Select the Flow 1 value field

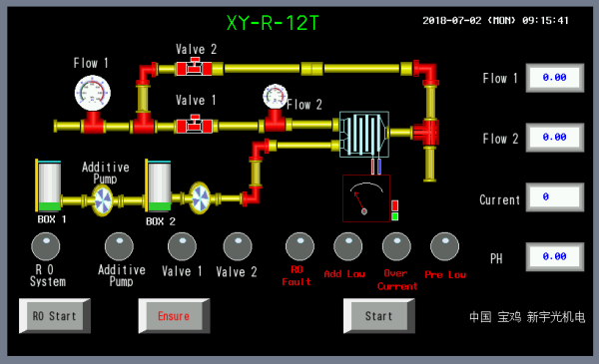click(x=555, y=78)
